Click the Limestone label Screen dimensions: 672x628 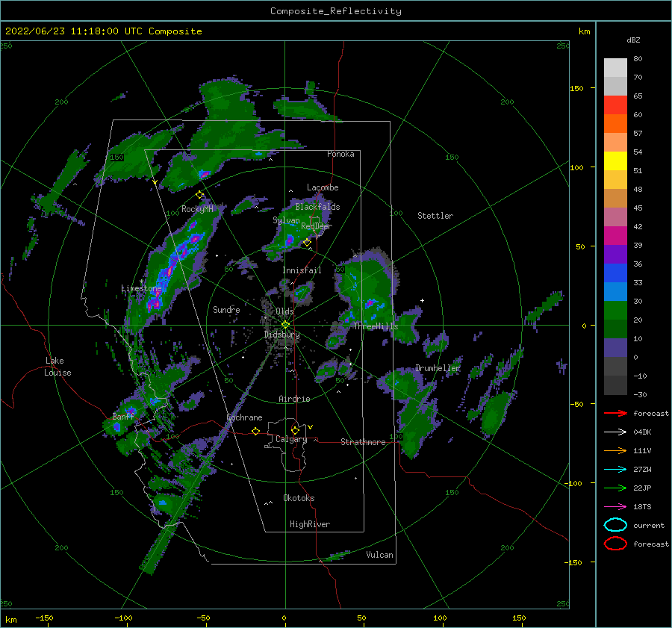point(141,288)
